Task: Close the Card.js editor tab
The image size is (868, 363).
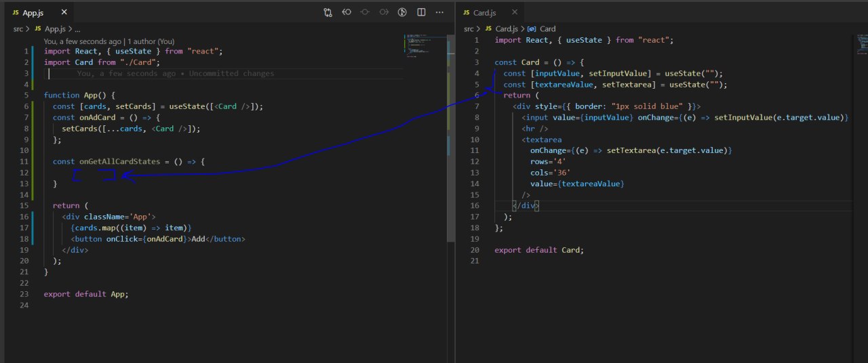Action: 513,12
